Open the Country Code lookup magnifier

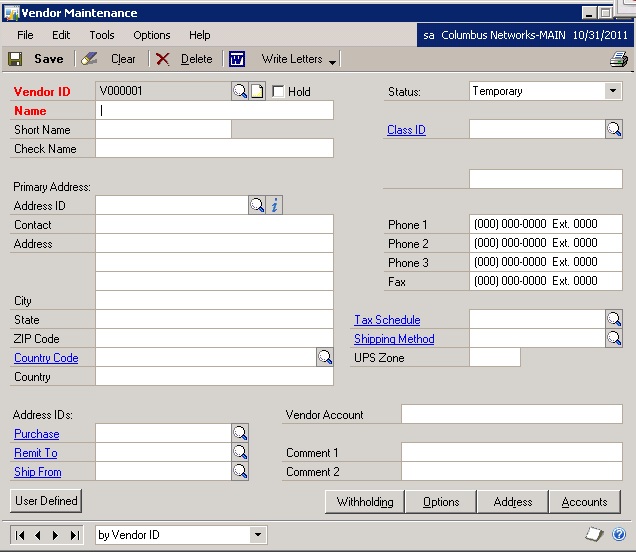click(x=324, y=357)
